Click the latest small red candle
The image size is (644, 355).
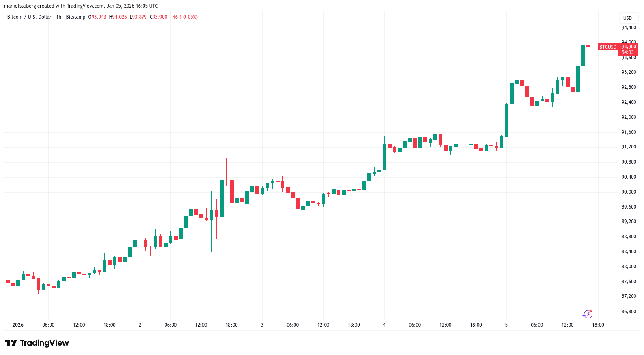tap(588, 46)
